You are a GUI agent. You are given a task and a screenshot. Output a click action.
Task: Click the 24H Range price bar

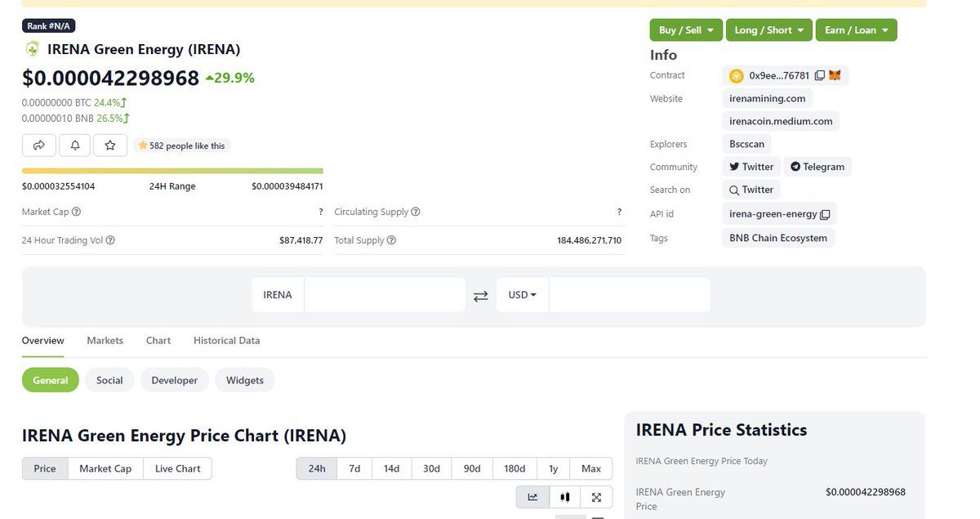point(172,171)
